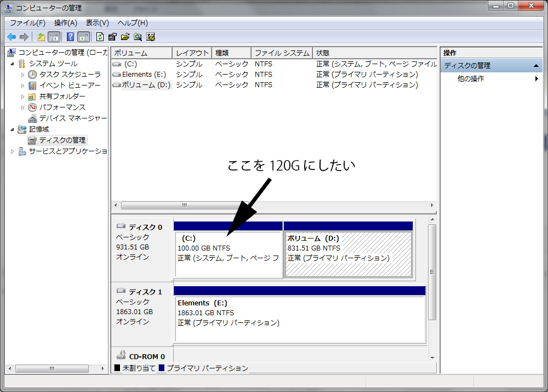Image resolution: width=548 pixels, height=392 pixels.
Task: Select デバイス マネージャー in the tree
Action: [73, 118]
